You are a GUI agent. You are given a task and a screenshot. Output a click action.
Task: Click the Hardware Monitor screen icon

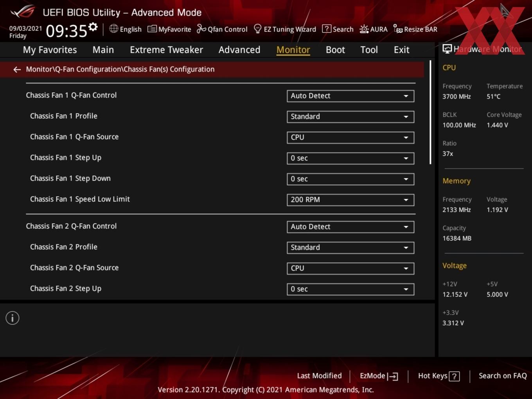[x=447, y=49]
